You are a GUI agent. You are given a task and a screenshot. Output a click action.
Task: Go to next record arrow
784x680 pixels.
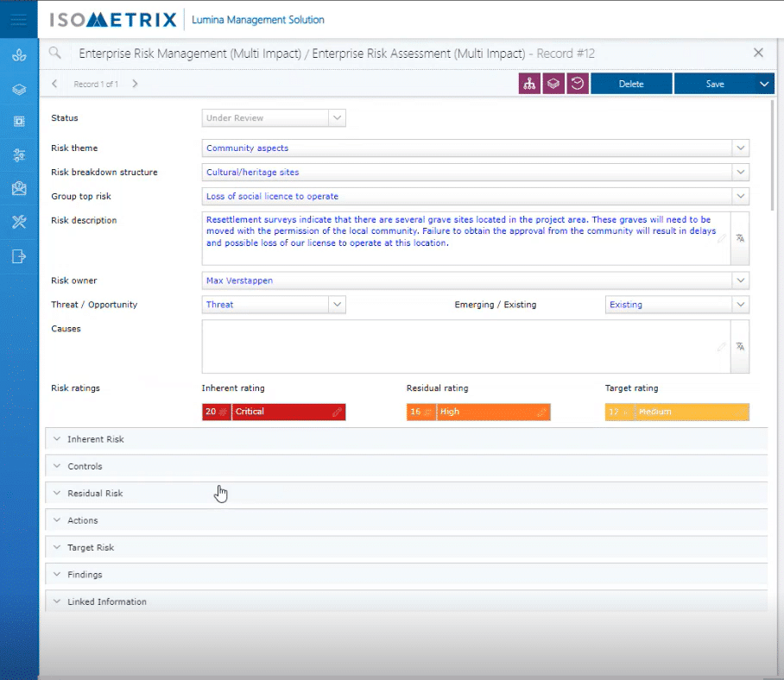coord(136,84)
